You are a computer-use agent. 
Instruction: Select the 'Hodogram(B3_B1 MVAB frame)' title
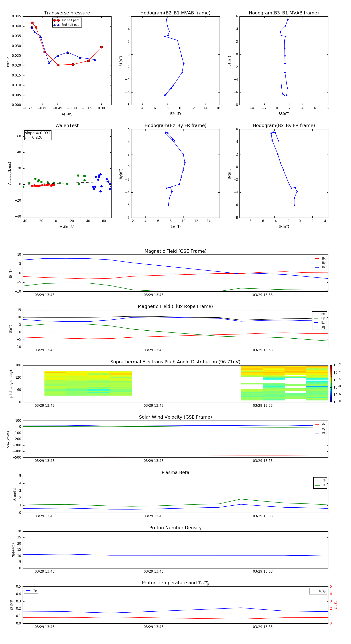point(284,13)
